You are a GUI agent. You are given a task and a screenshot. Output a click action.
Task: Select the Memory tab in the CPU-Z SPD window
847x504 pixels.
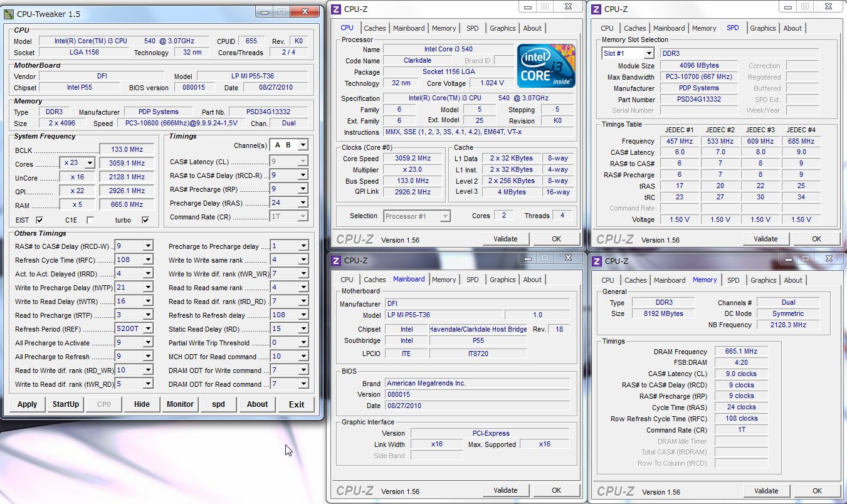point(704,28)
